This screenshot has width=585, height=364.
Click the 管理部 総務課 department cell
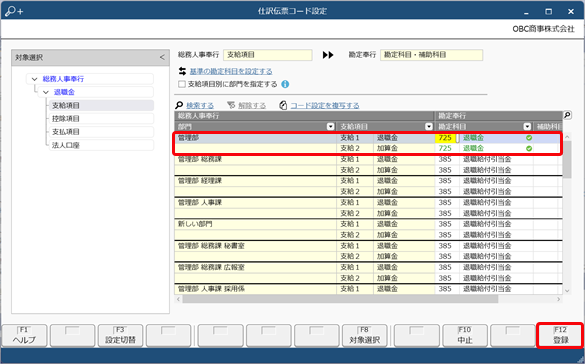[256, 159]
